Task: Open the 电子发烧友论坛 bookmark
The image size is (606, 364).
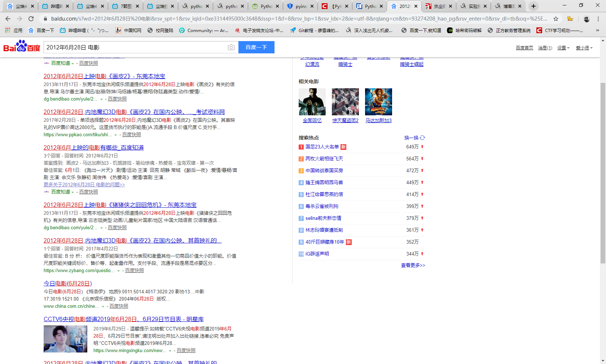Action: 259,31
